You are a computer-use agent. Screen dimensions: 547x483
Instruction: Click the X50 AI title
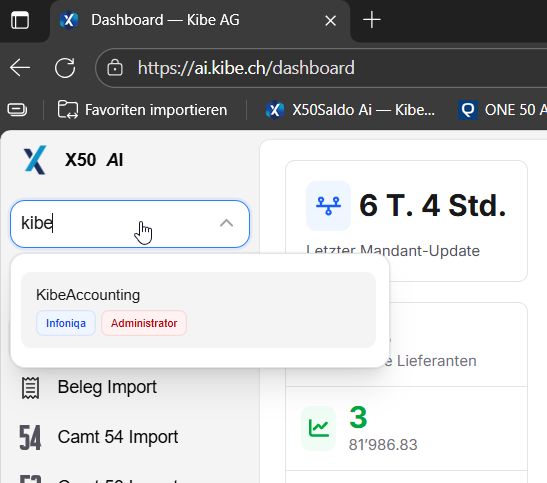point(94,160)
